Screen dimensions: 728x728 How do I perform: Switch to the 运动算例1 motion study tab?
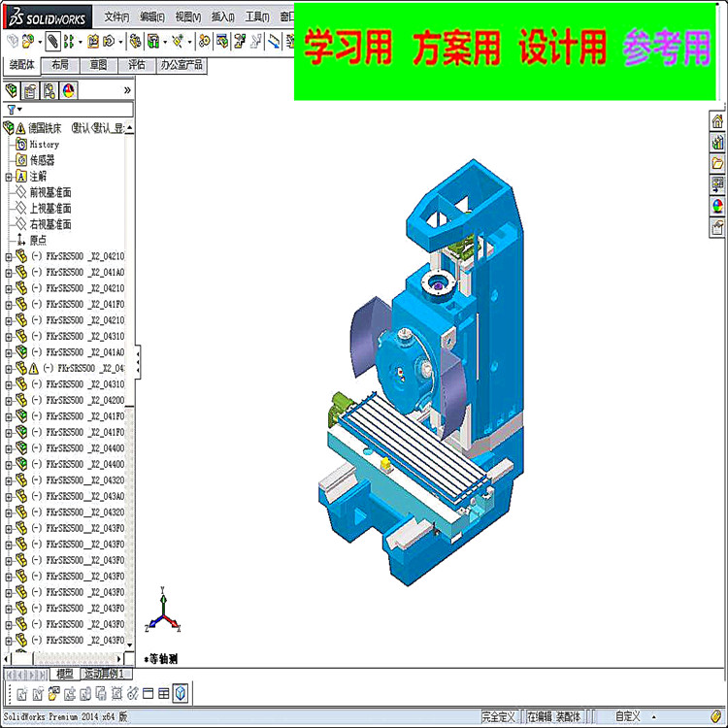(x=106, y=674)
